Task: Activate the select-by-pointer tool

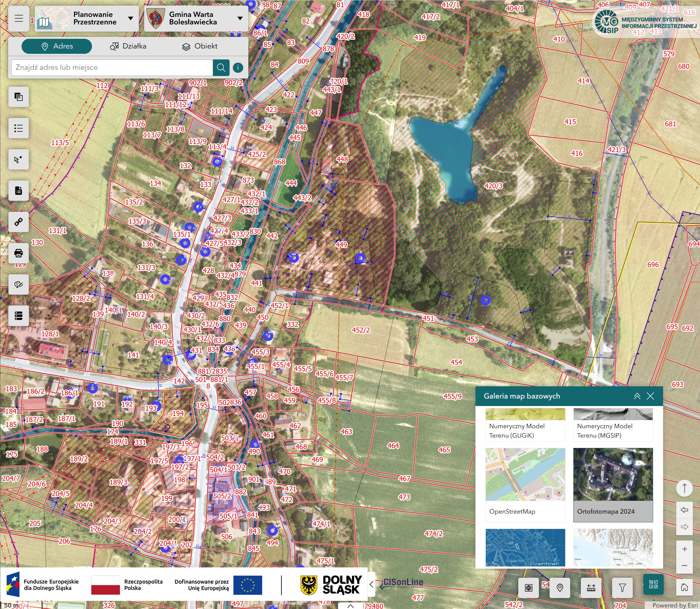Action: [x=19, y=160]
